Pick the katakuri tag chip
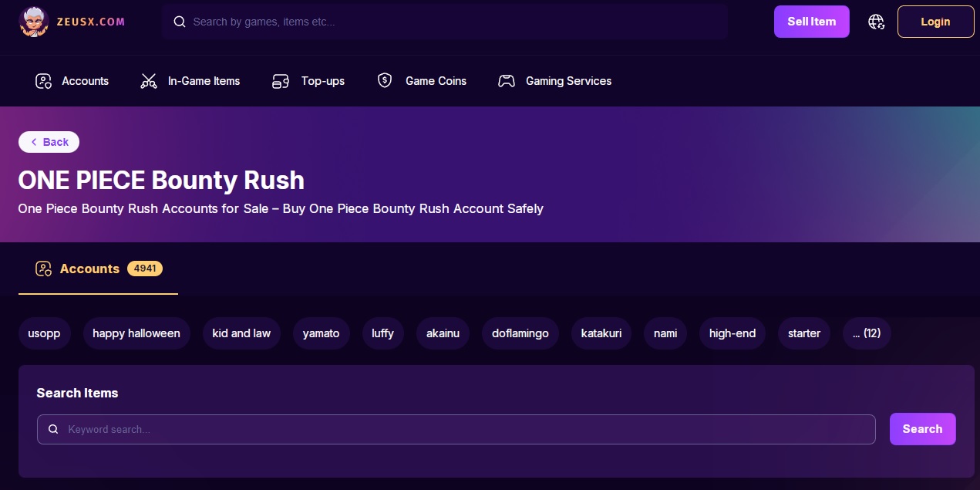980x490 pixels. coord(601,333)
